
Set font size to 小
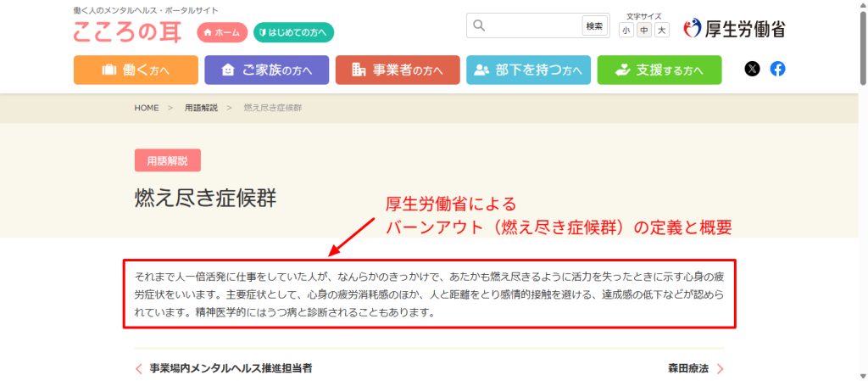tap(626, 31)
